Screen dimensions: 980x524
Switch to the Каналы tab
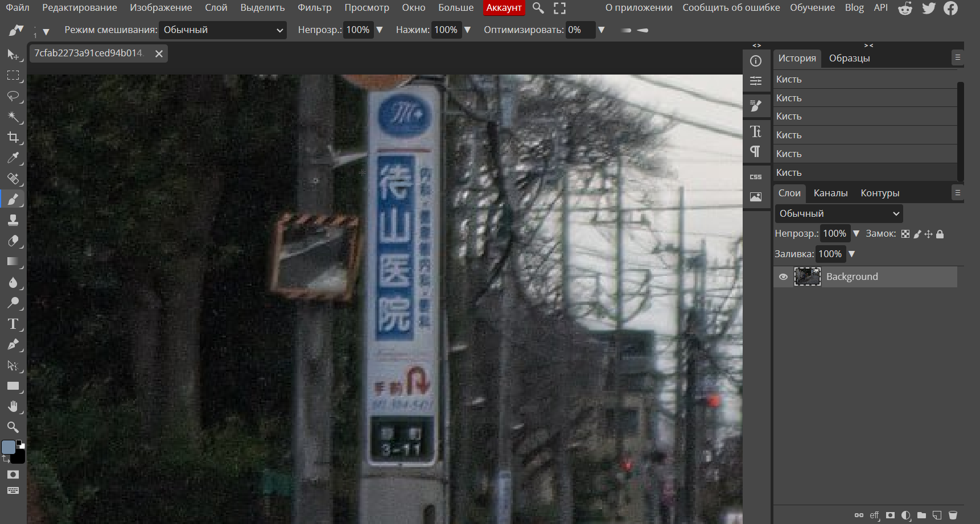coord(830,193)
